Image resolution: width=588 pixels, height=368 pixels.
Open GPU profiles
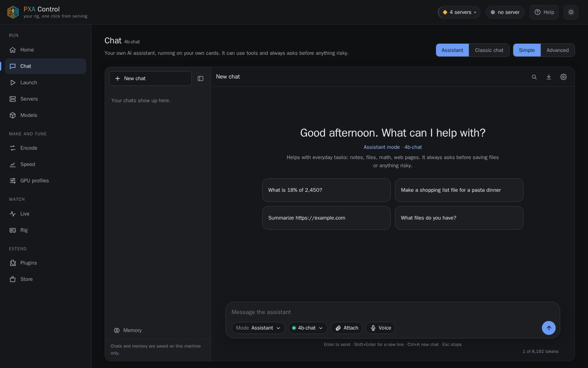click(x=45, y=181)
